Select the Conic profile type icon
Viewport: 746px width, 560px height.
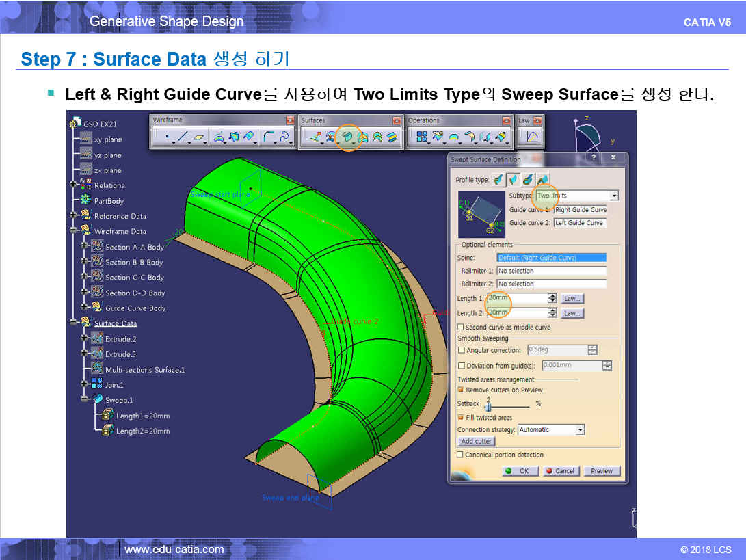[x=542, y=180]
